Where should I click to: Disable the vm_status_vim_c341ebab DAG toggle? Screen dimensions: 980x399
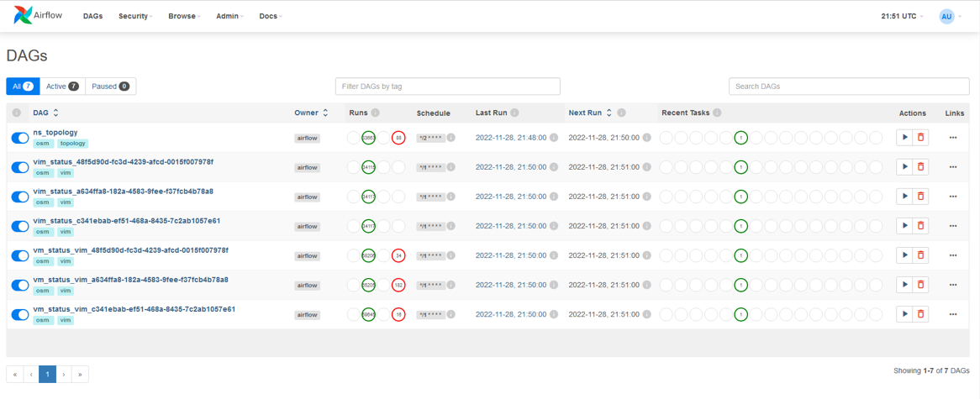click(x=20, y=315)
